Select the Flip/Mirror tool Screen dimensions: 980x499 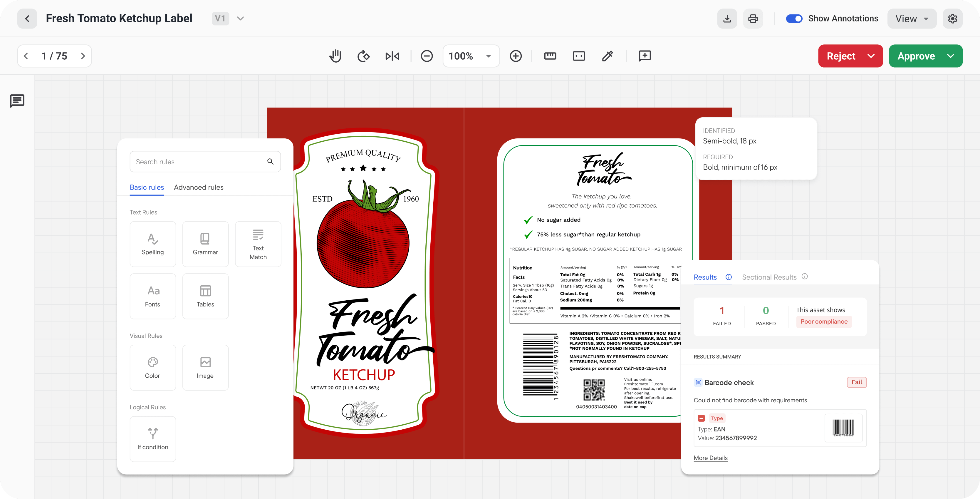point(392,56)
